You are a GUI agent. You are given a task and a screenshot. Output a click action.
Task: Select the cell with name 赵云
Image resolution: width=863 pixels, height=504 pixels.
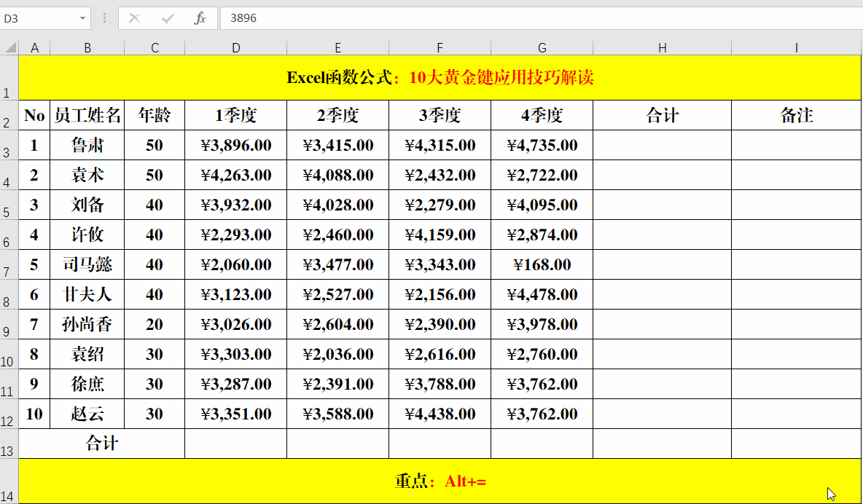[87, 414]
